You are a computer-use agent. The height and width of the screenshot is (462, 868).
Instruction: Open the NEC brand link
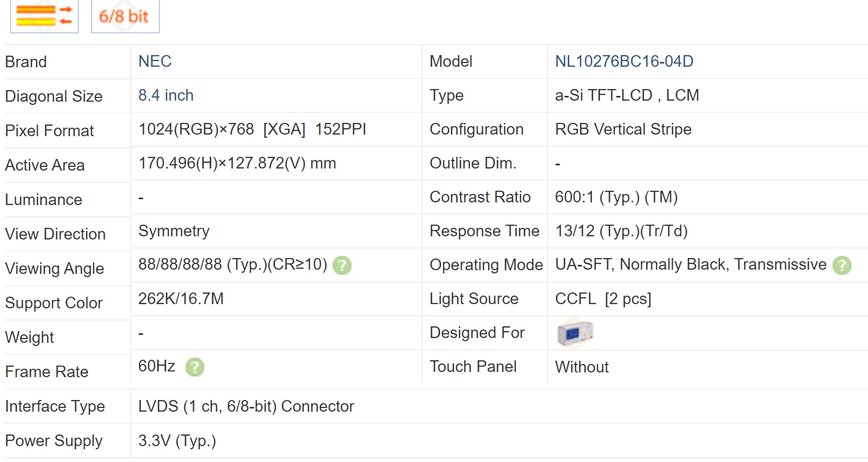coord(155,61)
